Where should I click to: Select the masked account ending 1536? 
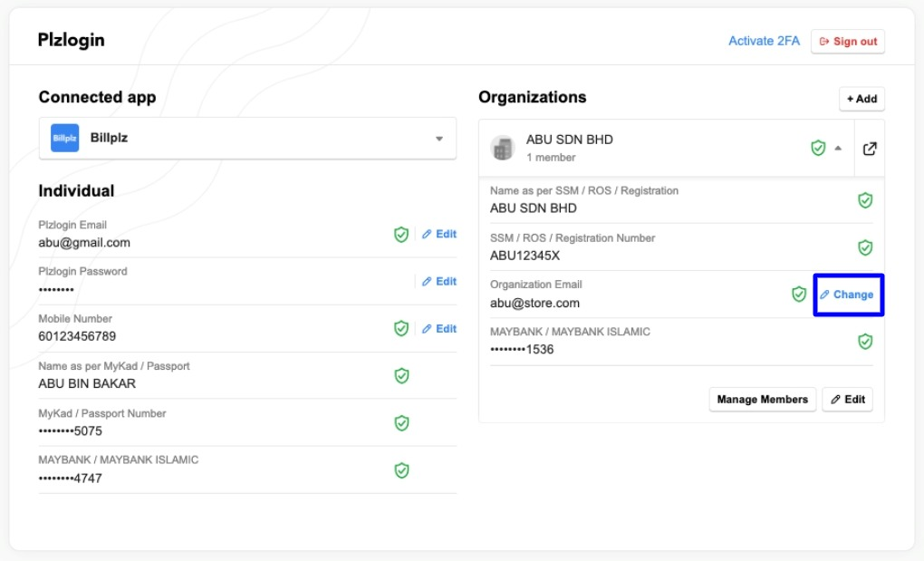[522, 350]
